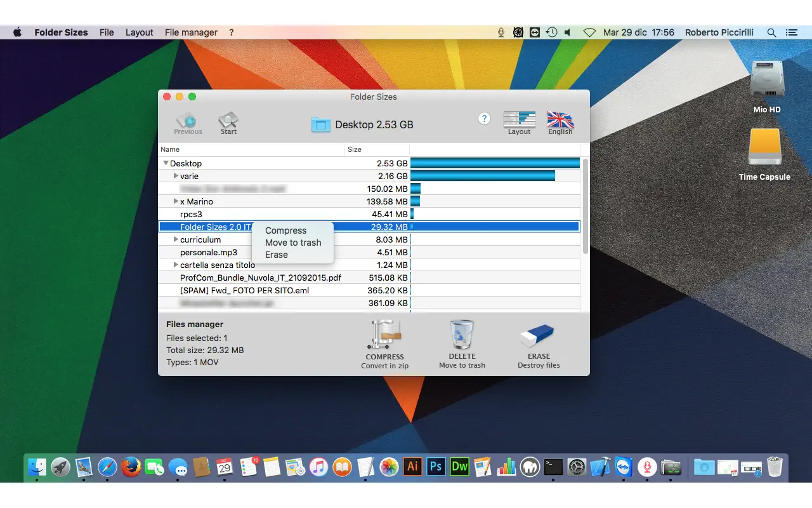Choose Move to trash from the context menu

coord(293,243)
